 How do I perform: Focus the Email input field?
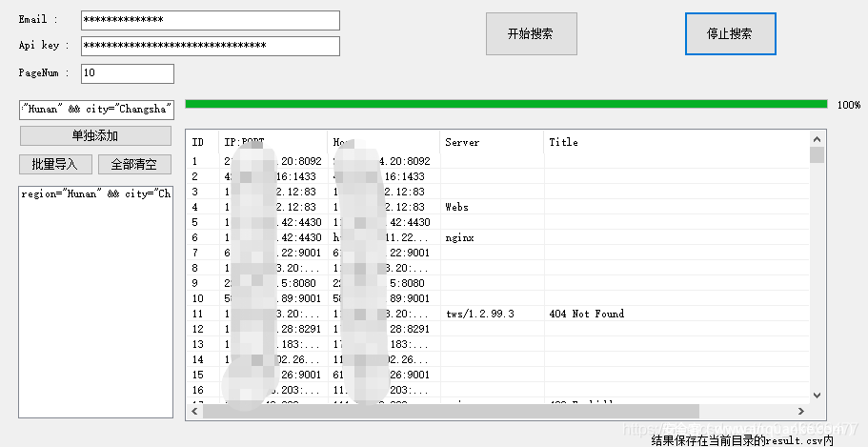pyautogui.click(x=210, y=20)
